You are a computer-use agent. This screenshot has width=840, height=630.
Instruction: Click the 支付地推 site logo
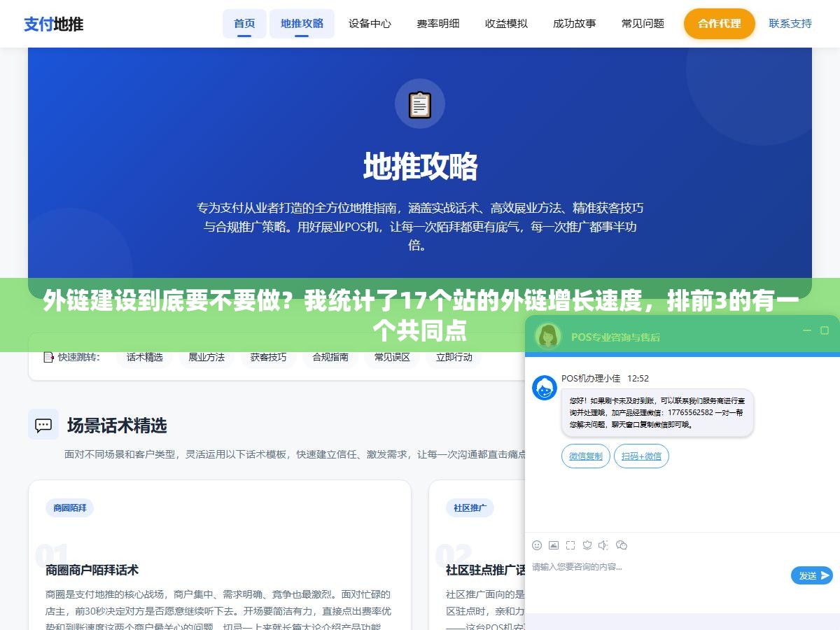[54, 24]
